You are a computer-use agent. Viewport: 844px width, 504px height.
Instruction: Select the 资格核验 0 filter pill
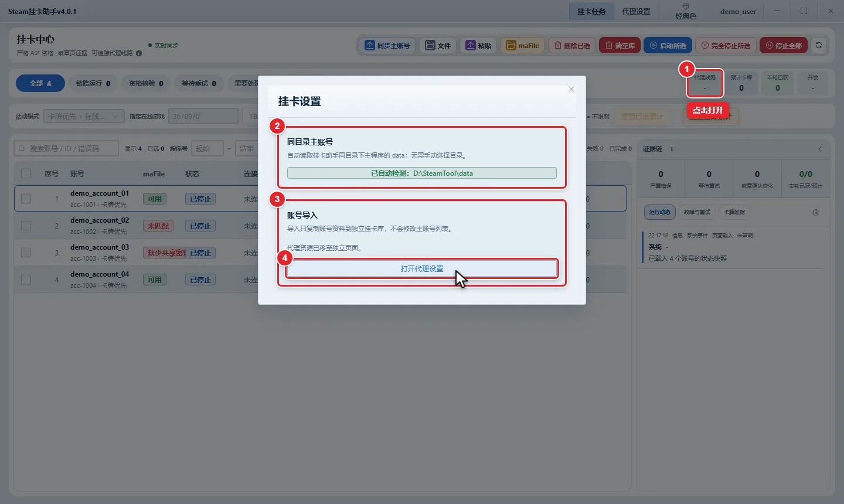146,83
